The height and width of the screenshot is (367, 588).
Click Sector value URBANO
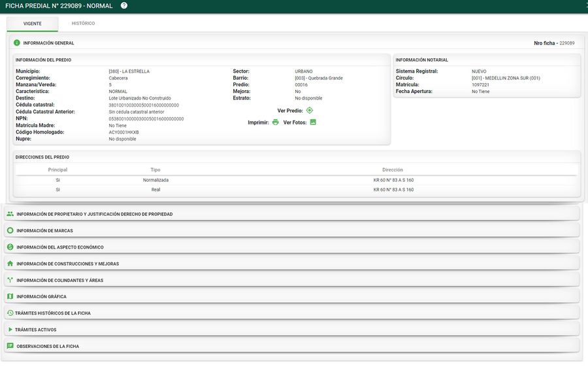[x=303, y=71]
